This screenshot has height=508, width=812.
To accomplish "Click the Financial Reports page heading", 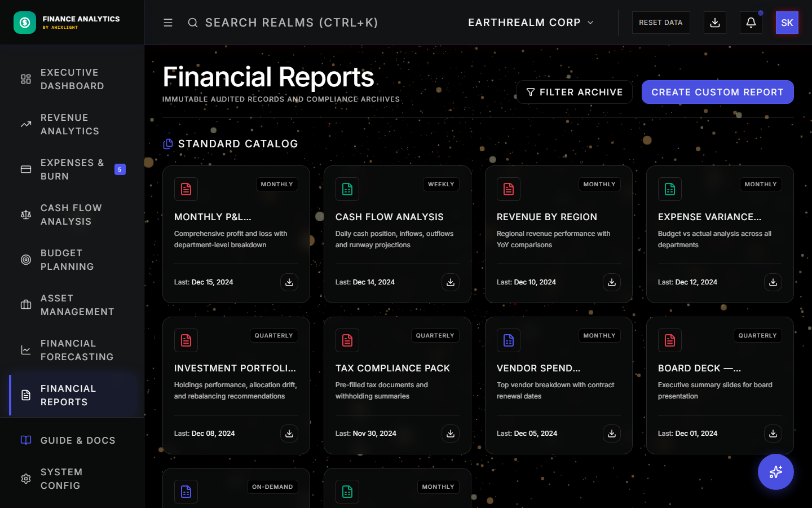I will coord(268,77).
